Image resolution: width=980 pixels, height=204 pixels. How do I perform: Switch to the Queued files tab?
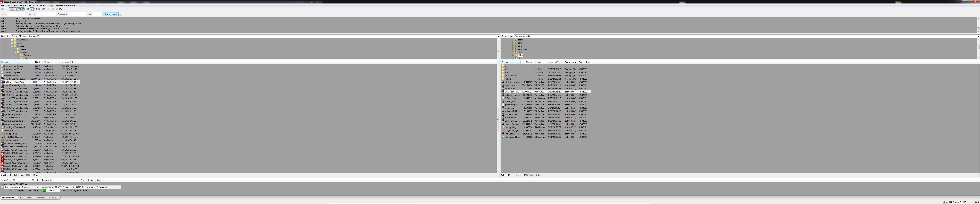click(10, 198)
